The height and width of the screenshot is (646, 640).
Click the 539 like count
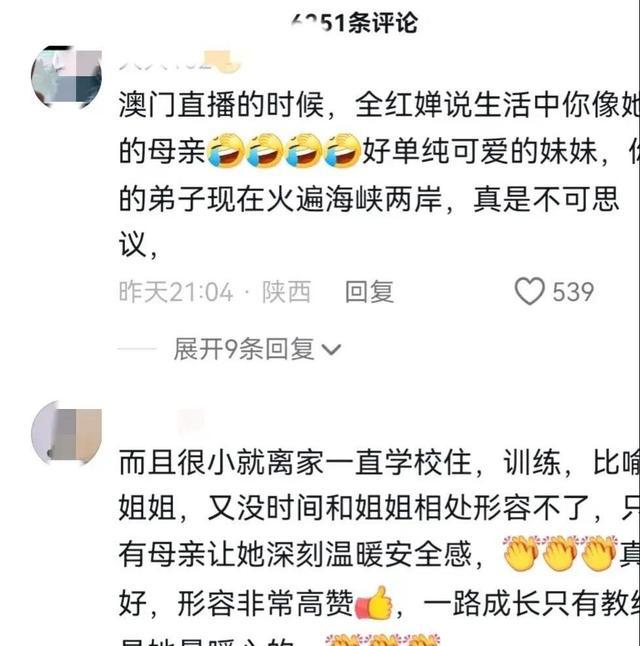[573, 292]
